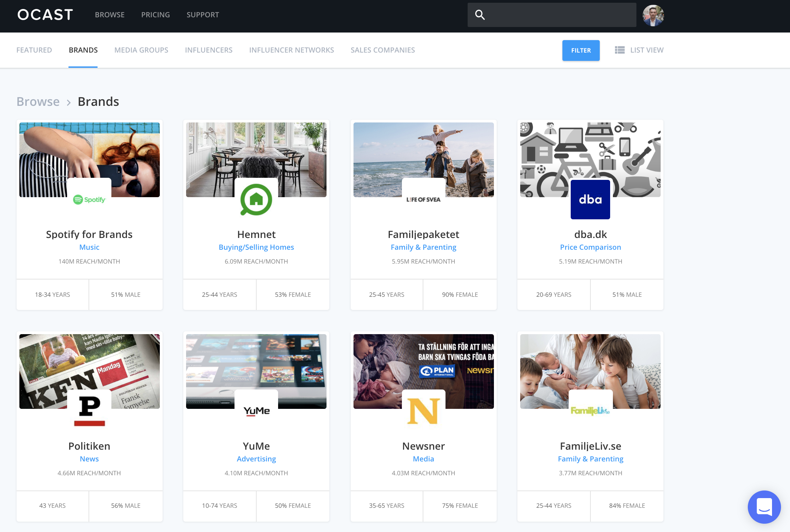Click the list view icon
The image size is (790, 532).
point(619,50)
